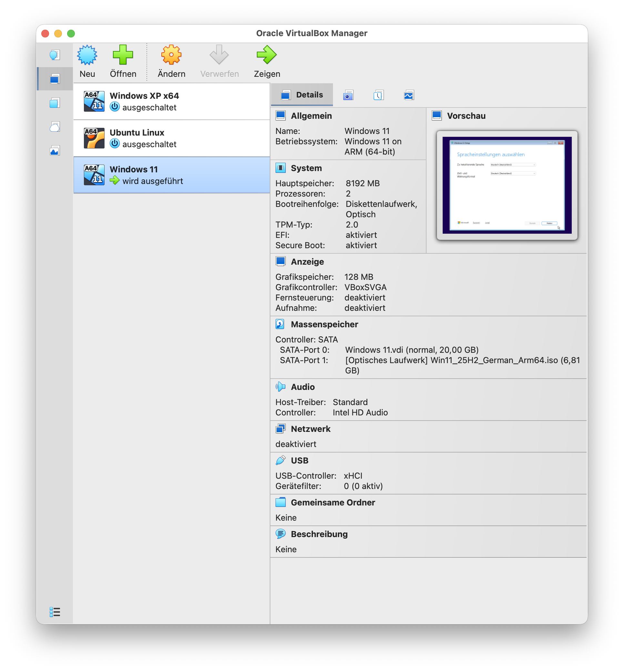Click the Beschreibung speech-bubble icon
624x672 pixels.
pos(281,534)
